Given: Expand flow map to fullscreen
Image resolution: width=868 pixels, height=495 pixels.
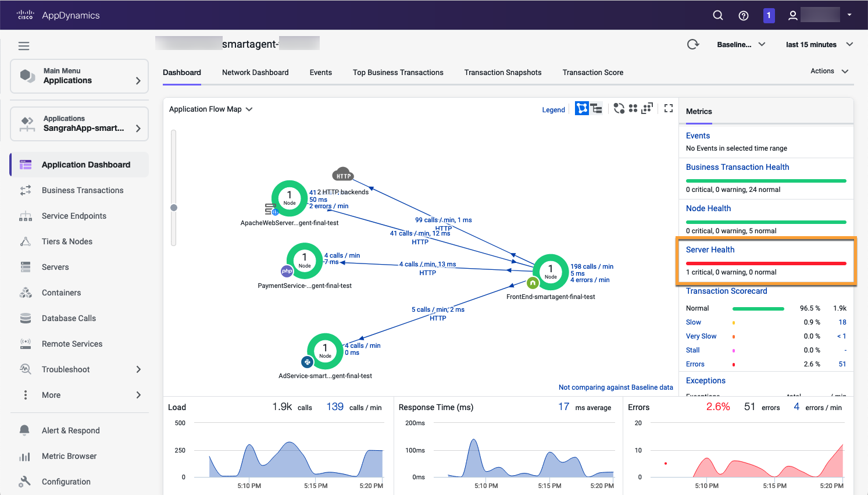Looking at the screenshot, I should click(x=669, y=108).
